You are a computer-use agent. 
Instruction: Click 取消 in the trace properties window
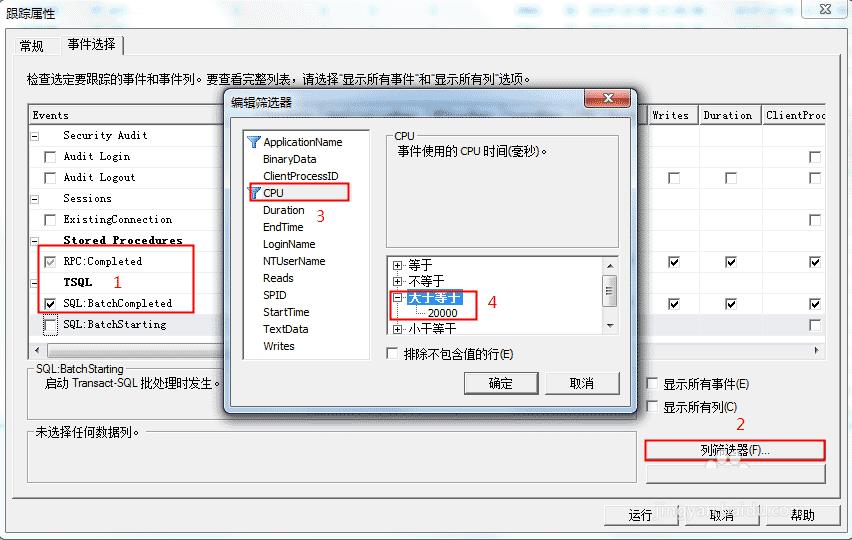point(722,515)
